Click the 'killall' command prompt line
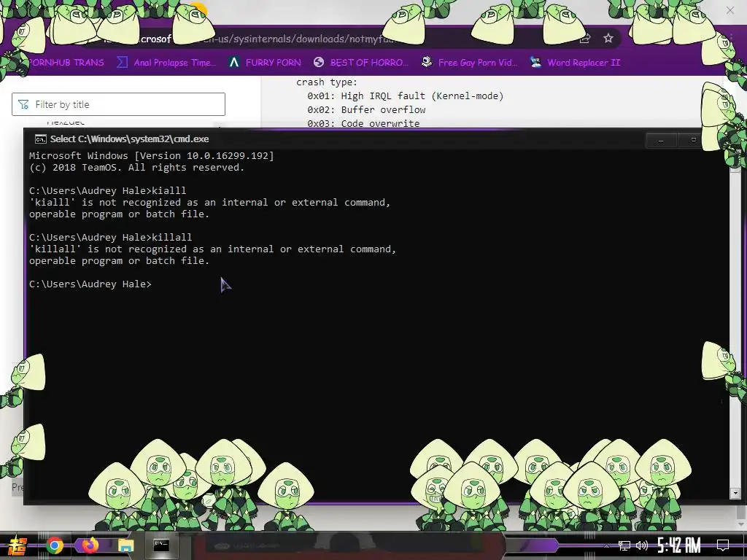The height and width of the screenshot is (560, 747). click(x=111, y=237)
